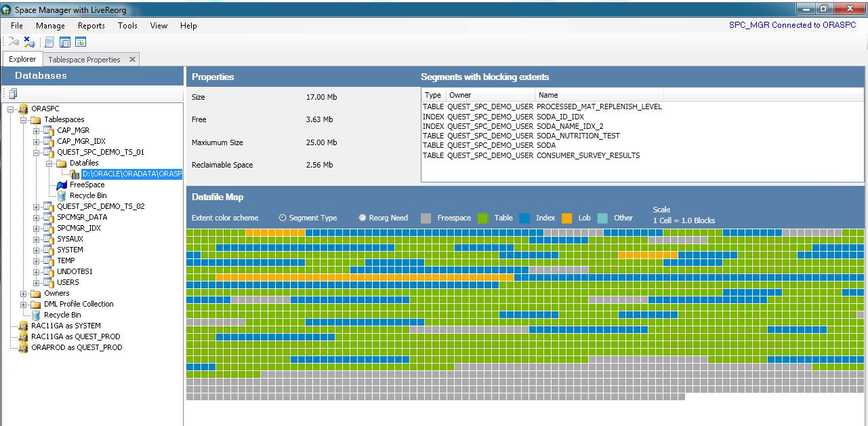Open the Reports menu
Image resolution: width=868 pixels, height=426 pixels.
91,26
